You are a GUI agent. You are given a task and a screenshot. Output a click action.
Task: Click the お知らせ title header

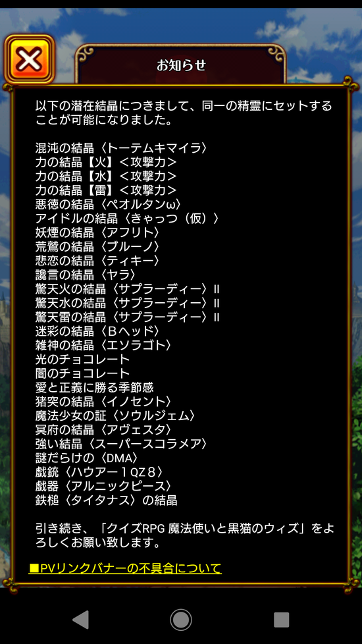pyautogui.click(x=181, y=65)
